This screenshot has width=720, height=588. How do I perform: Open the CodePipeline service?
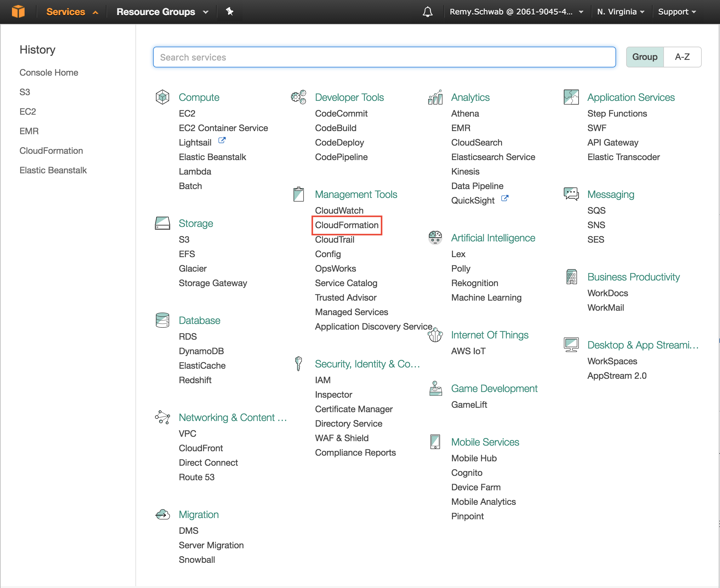pos(341,157)
